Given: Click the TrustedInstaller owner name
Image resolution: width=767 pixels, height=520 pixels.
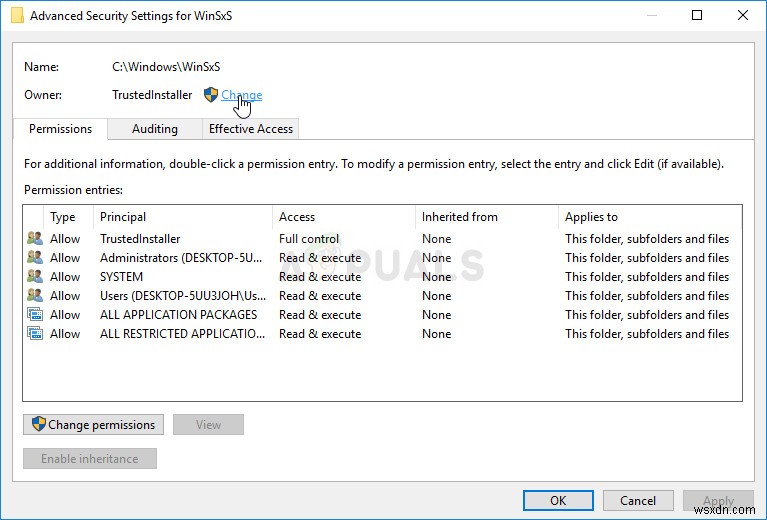Looking at the screenshot, I should coord(152,95).
